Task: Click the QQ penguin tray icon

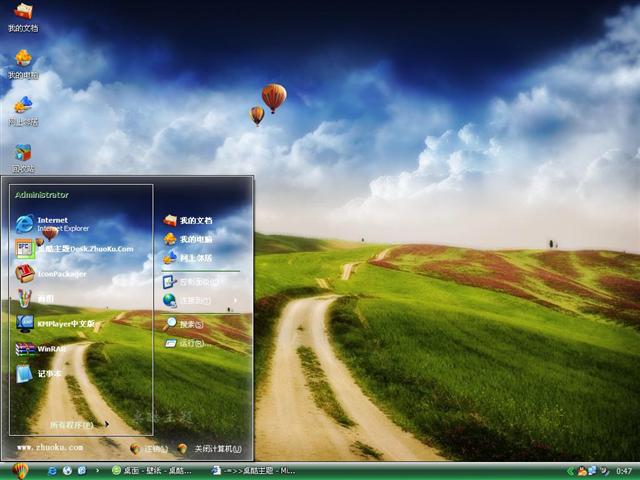Action: [x=582, y=472]
